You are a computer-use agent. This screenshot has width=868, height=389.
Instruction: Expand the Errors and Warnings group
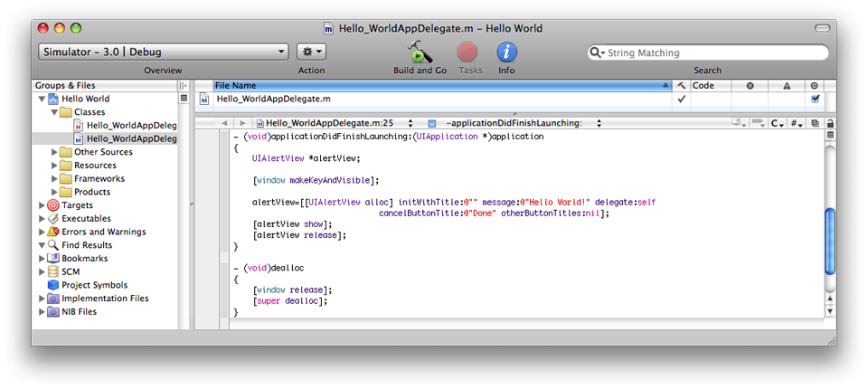42,232
